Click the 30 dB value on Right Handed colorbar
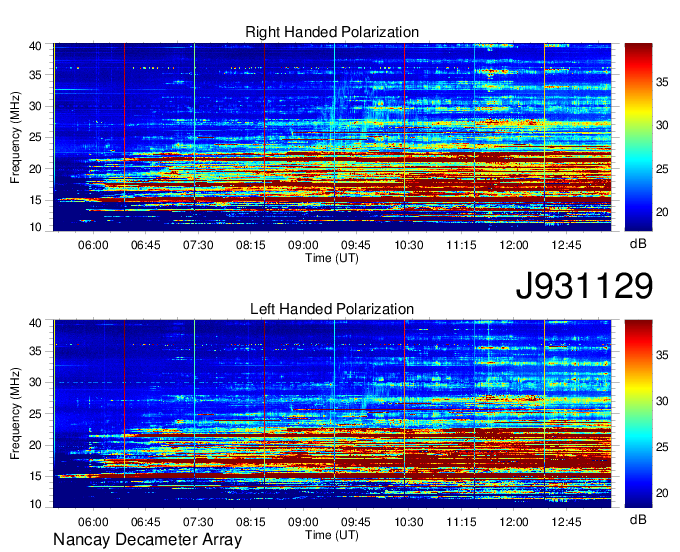The image size is (680, 552). (662, 125)
